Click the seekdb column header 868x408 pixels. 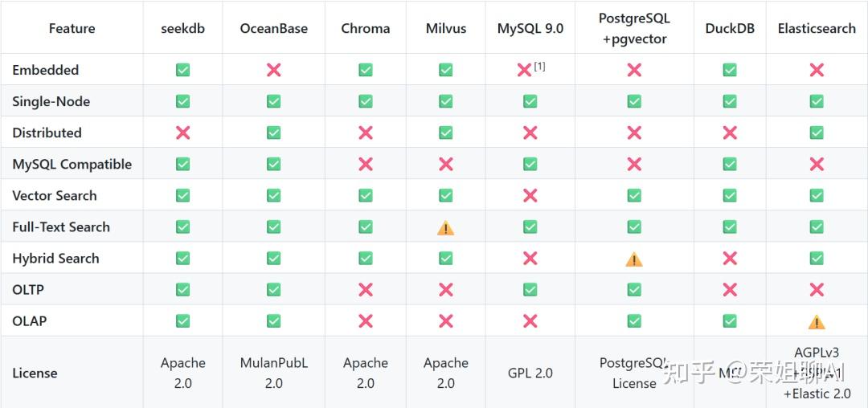(x=182, y=28)
